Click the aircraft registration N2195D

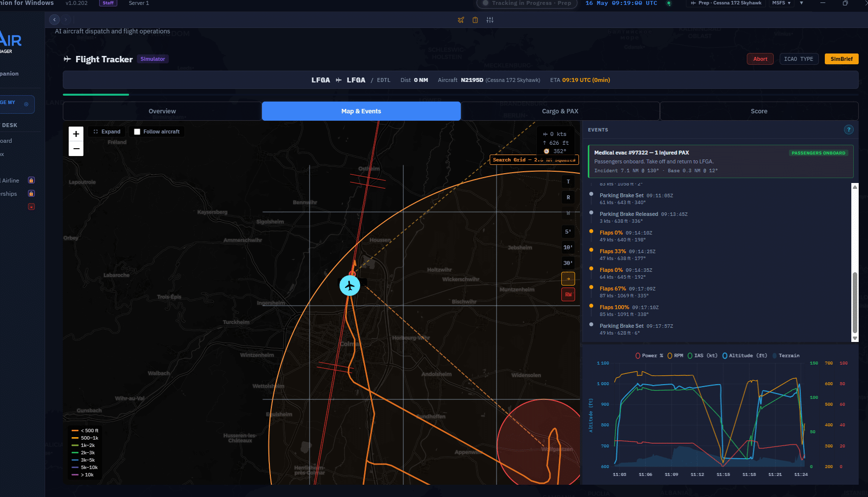tap(472, 80)
